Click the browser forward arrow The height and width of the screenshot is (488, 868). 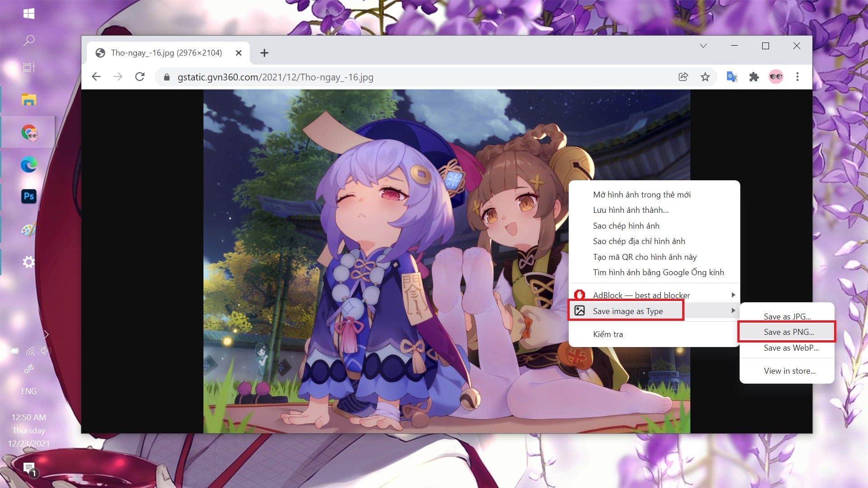118,77
